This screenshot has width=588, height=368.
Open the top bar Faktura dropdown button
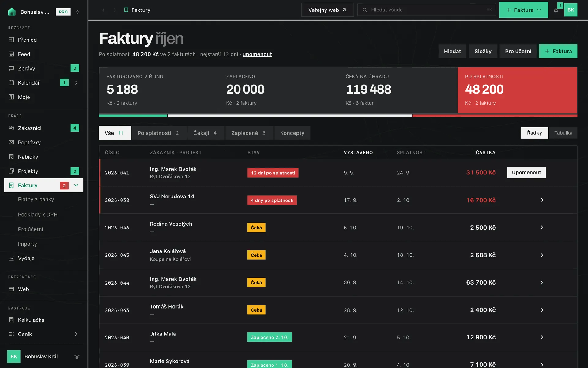(x=524, y=10)
